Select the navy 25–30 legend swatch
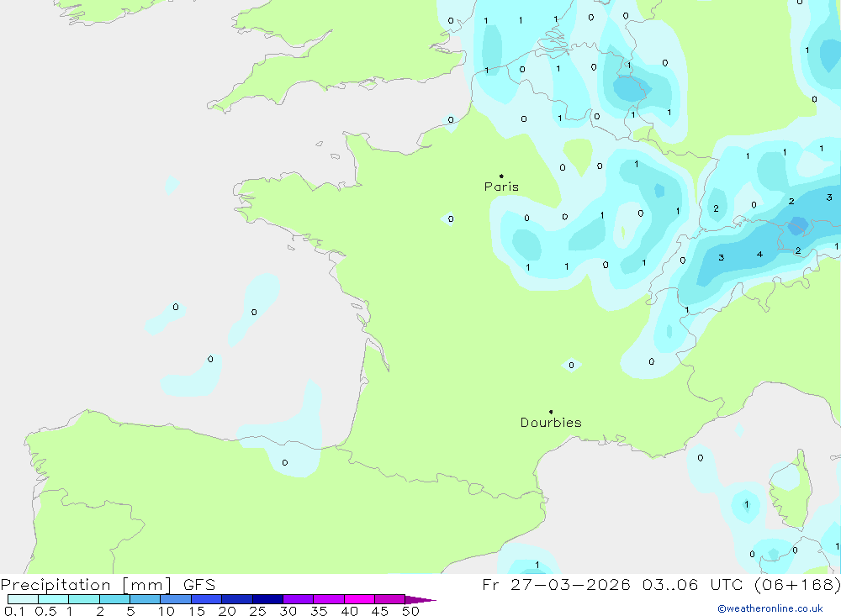This screenshot has height=616, width=841. click(x=267, y=599)
